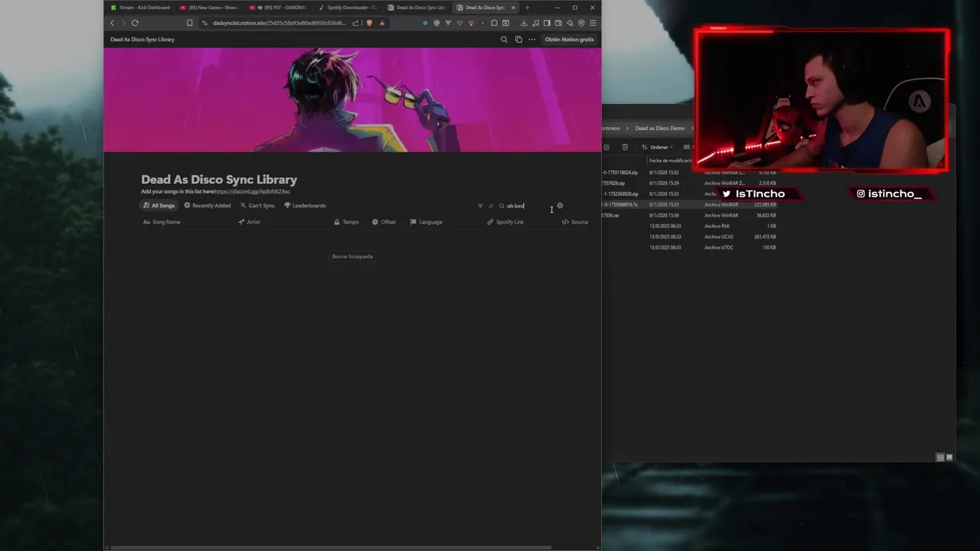Bookmark this page using the bookmark icon
Image resolution: width=980 pixels, height=551 pixels.
tap(190, 23)
